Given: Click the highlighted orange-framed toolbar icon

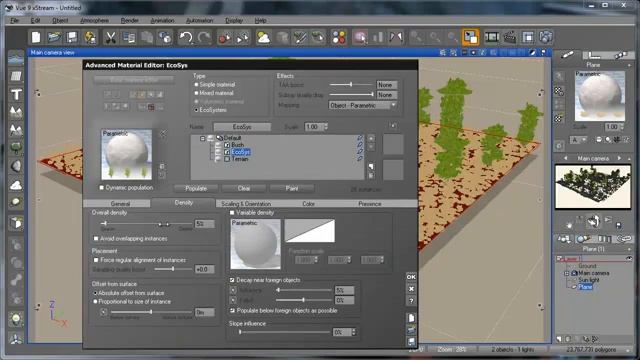Looking at the screenshot, I should [x=471, y=37].
